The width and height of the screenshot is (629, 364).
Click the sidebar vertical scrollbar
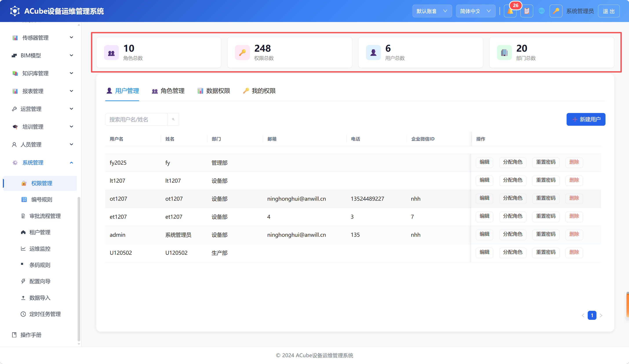[79, 269]
